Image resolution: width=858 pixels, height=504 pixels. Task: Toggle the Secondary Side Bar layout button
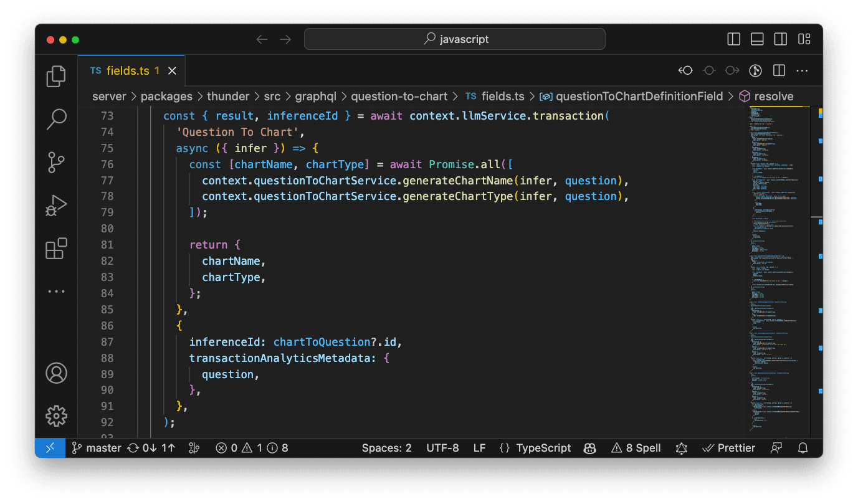[780, 39]
